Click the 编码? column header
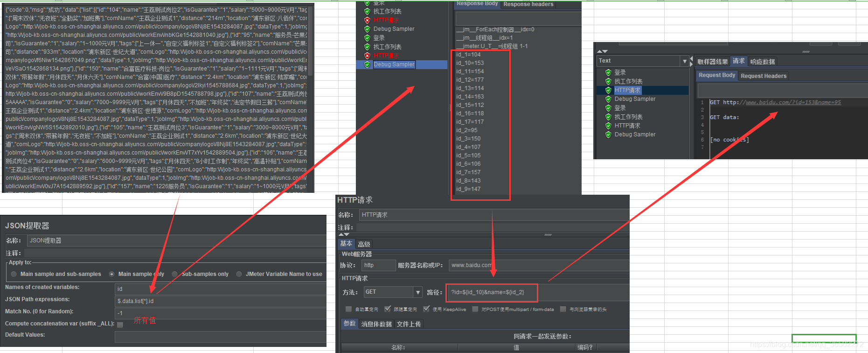Image resolution: width=868 pixels, height=353 pixels. 585,347
